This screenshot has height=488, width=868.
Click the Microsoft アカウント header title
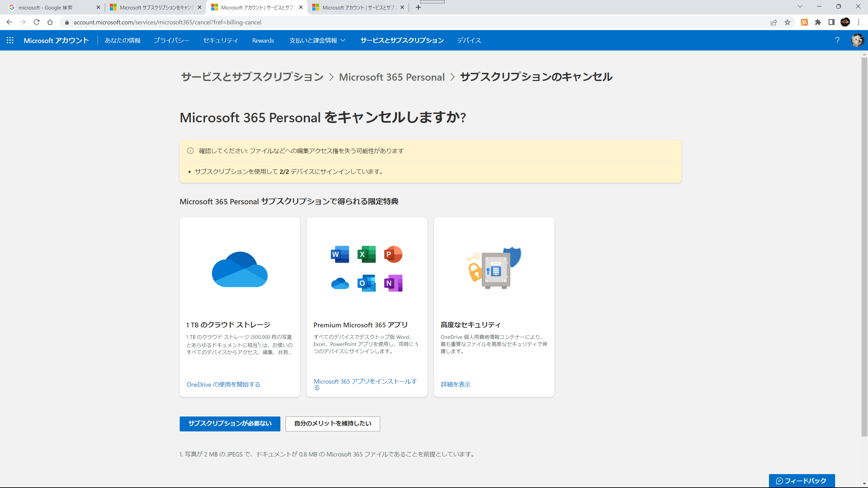[56, 40]
